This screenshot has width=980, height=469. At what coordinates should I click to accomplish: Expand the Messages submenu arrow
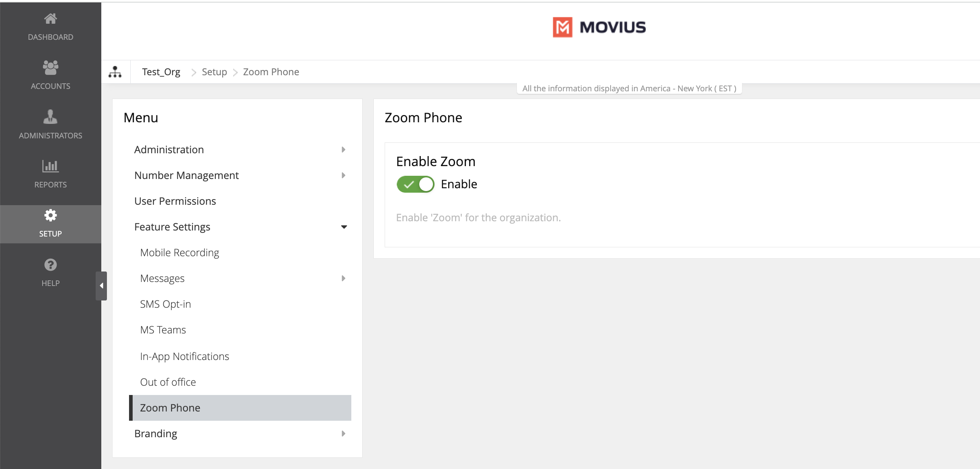point(343,278)
